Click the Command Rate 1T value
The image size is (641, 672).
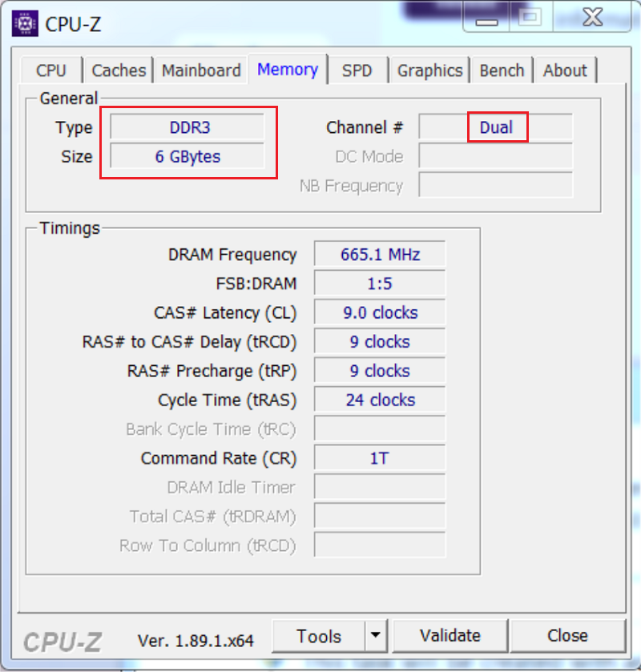[x=380, y=458]
